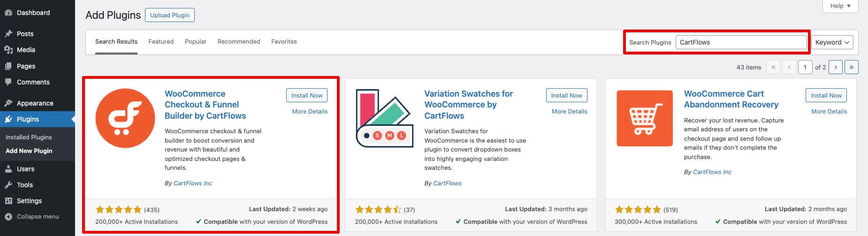Click CartFlows Inc author link on Cart Abandonment card
The image size is (868, 236).
(x=712, y=172)
